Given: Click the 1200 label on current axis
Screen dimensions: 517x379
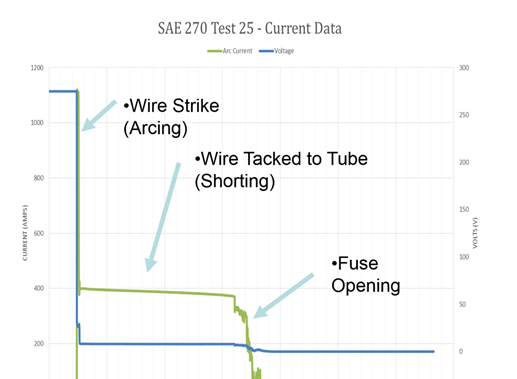Looking at the screenshot, I should click(37, 68).
